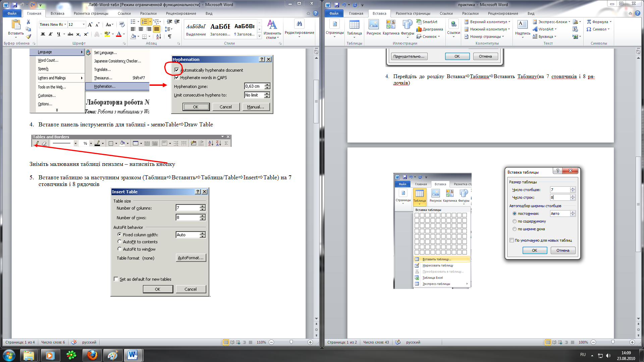The image size is (644, 362).
Task: Expand the Шрифт group dialog launcher
Action: tap(124, 44)
